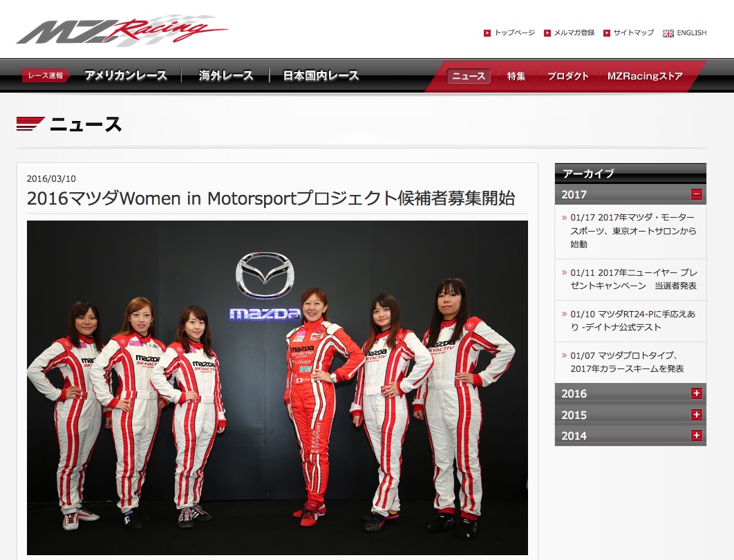
Task: Open the メルマガ登録 link
Action: pyautogui.click(x=574, y=32)
